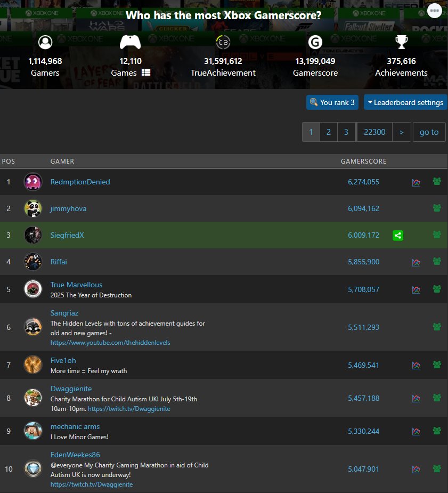The image size is (448, 493).
Task: Open the youtube.com/thehiddenlevels link
Action: click(110, 343)
